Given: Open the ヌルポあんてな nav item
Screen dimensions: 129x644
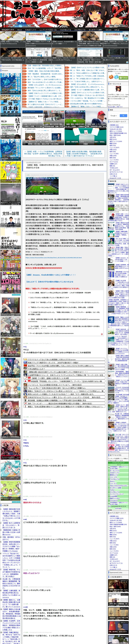Looking at the screenshot, I should [80, 30].
